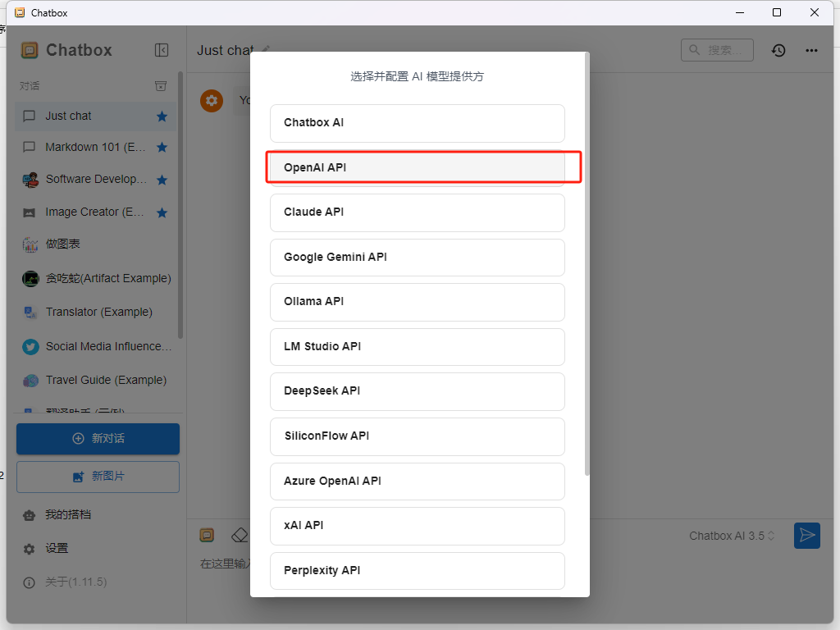Click the Translator Example icon

click(30, 313)
